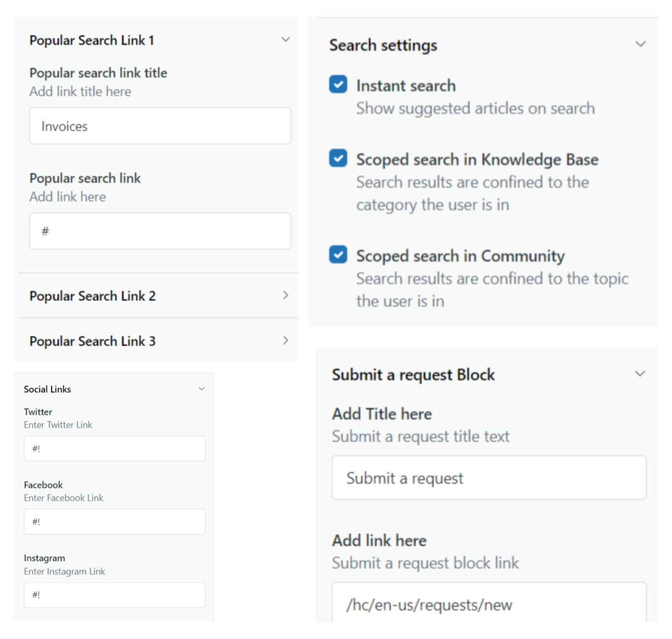Collapse the Submit a request Block chevron
The height and width of the screenshot is (639, 672).
640,374
